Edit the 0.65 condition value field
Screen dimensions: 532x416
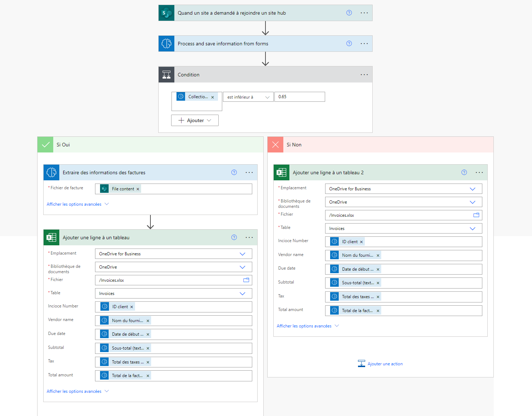pos(300,97)
